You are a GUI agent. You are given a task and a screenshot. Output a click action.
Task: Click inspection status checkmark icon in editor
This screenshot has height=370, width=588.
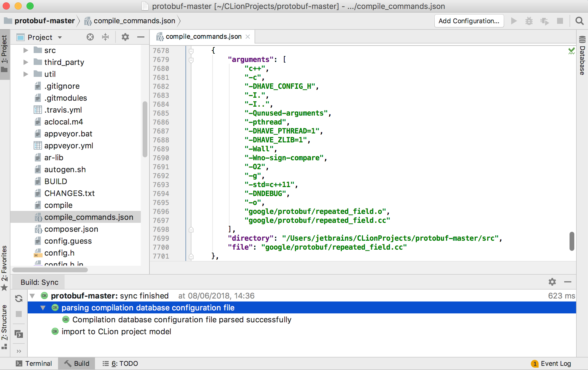[x=571, y=51]
